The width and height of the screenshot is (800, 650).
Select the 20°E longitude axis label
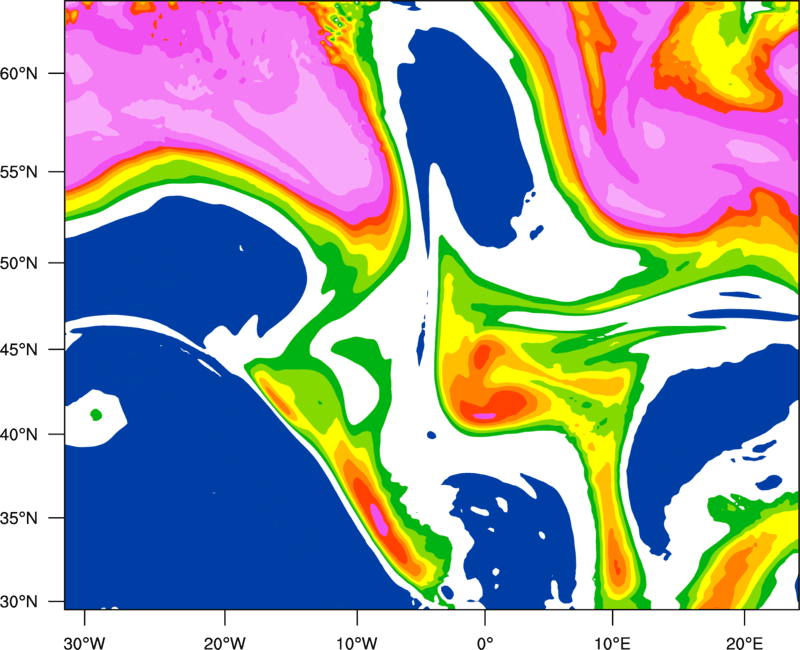tap(744, 643)
